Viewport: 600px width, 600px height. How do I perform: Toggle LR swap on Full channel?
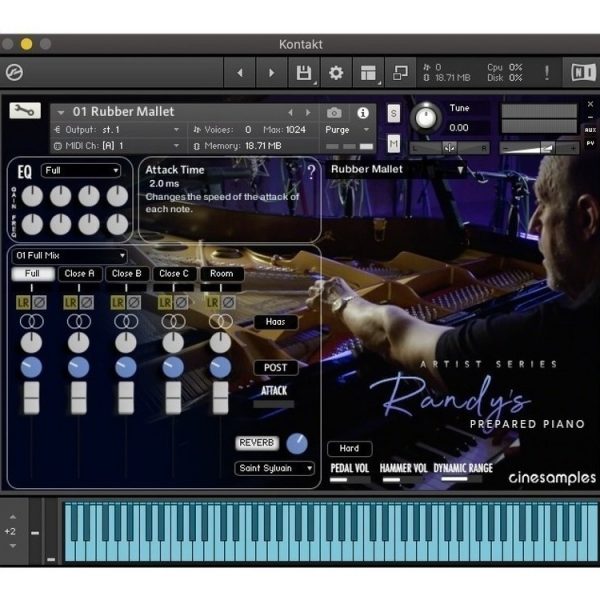pyautogui.click(x=23, y=303)
